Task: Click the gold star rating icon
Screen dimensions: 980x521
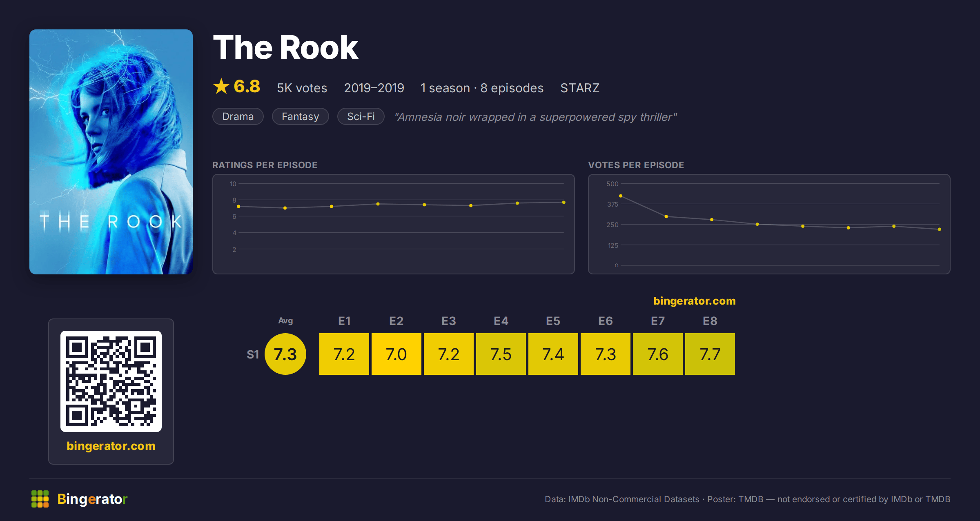Action: [221, 86]
